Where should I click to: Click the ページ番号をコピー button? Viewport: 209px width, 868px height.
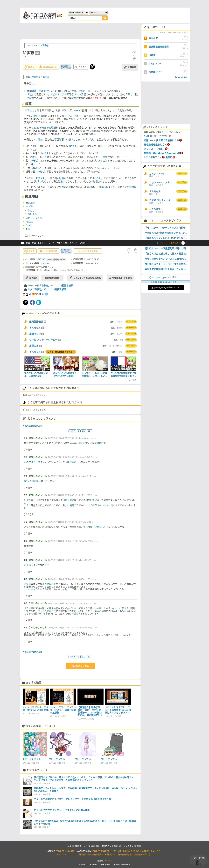pos(56,260)
